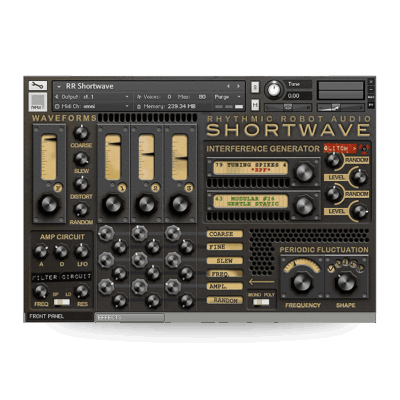400x400 pixels.
Task: Click the Amp Circuit D knob
Action: 61,251
